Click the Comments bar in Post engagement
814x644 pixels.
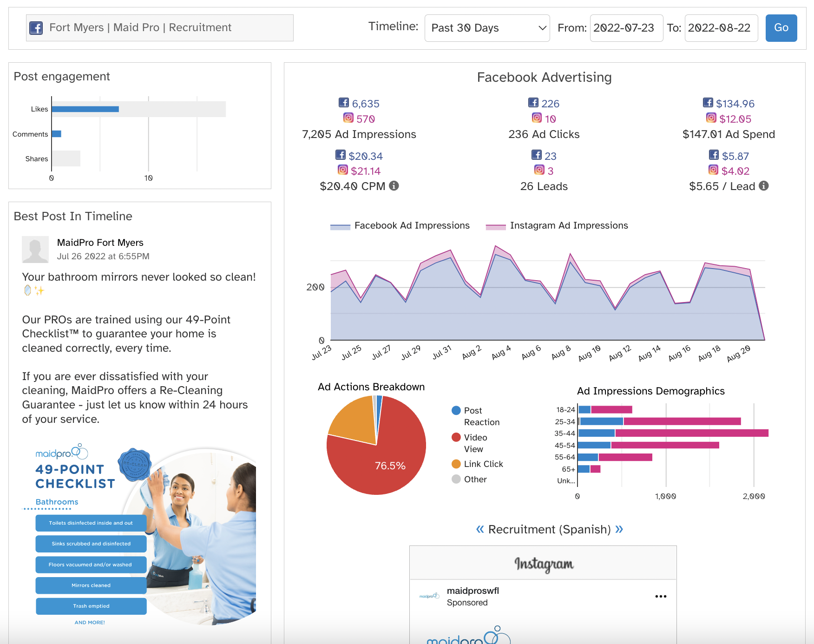pyautogui.click(x=57, y=134)
